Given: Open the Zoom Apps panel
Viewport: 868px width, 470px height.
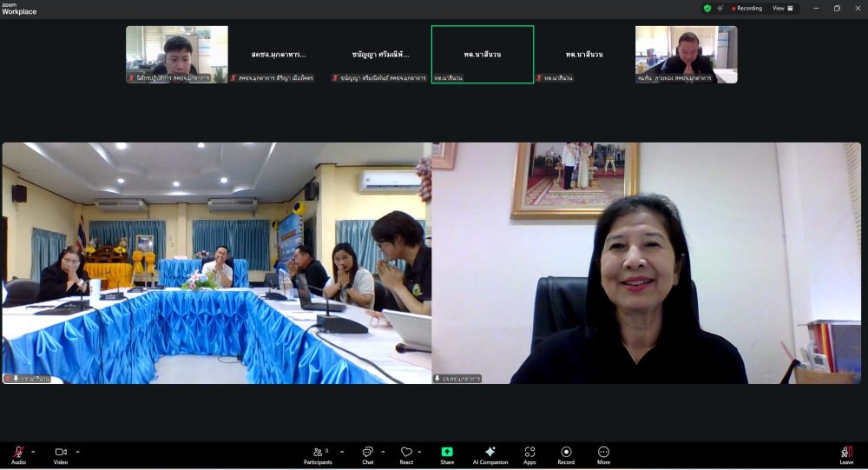Looking at the screenshot, I should (x=529, y=453).
